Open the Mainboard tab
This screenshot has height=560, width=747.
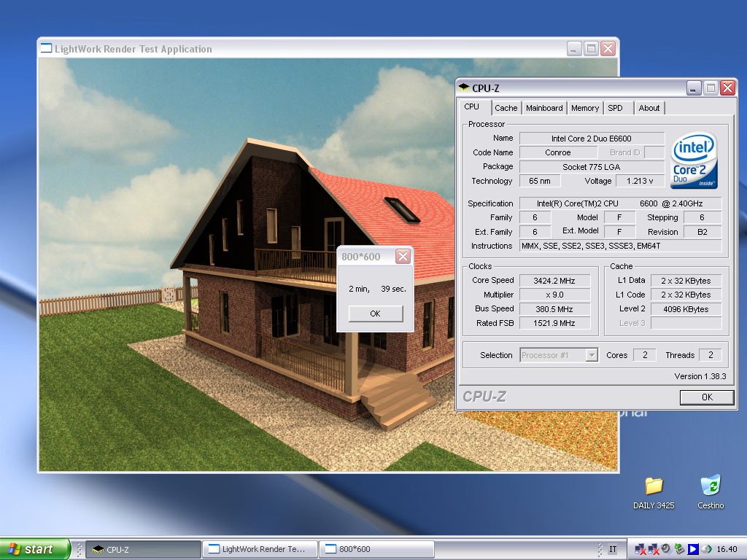coord(544,108)
